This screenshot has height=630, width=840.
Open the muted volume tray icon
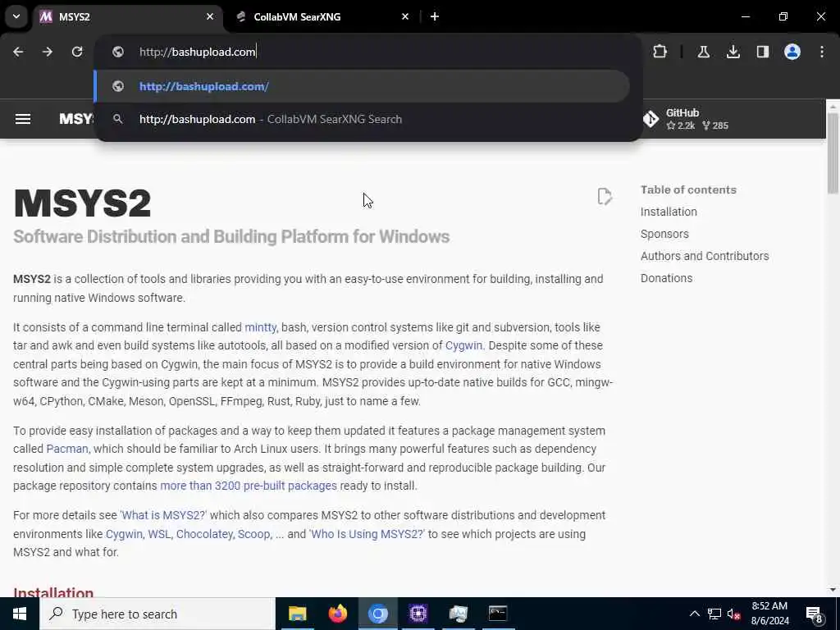[x=733, y=614]
